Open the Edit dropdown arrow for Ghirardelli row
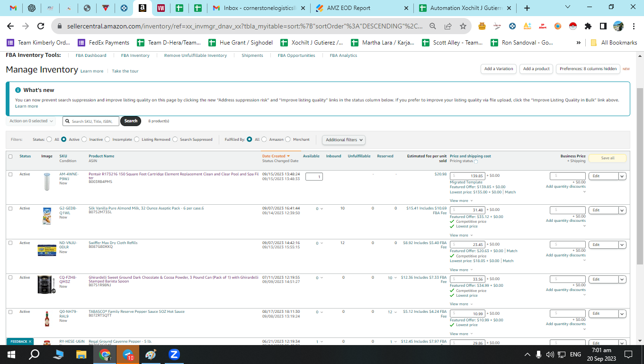 (x=622, y=279)
